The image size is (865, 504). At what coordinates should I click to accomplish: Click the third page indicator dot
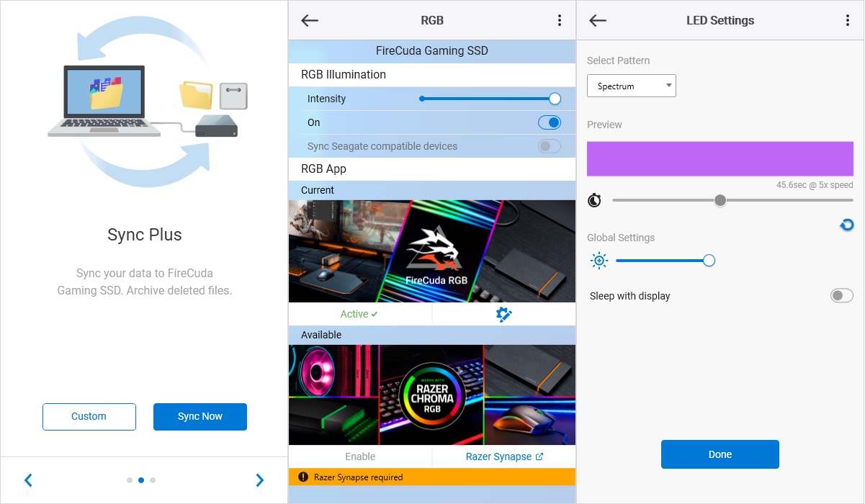click(x=153, y=480)
